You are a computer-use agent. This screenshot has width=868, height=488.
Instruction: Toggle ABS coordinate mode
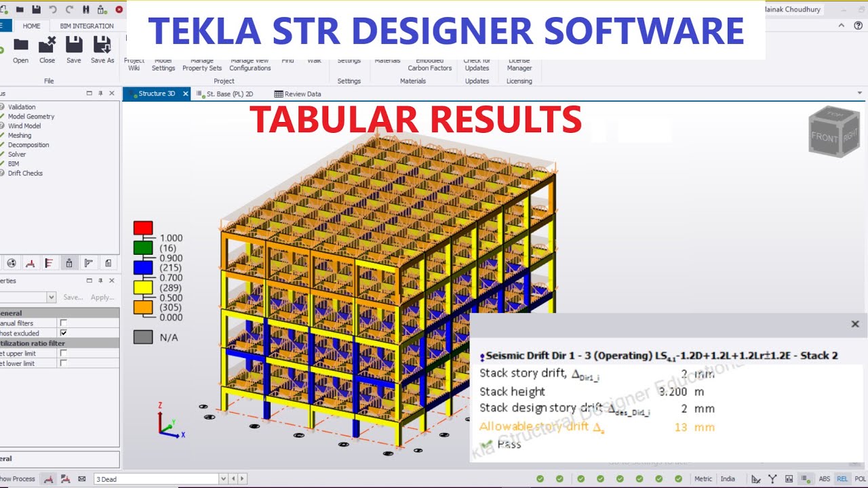click(825, 479)
